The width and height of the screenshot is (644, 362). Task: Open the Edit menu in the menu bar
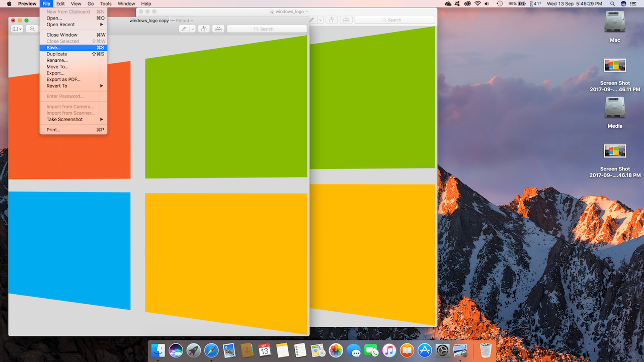(x=60, y=4)
